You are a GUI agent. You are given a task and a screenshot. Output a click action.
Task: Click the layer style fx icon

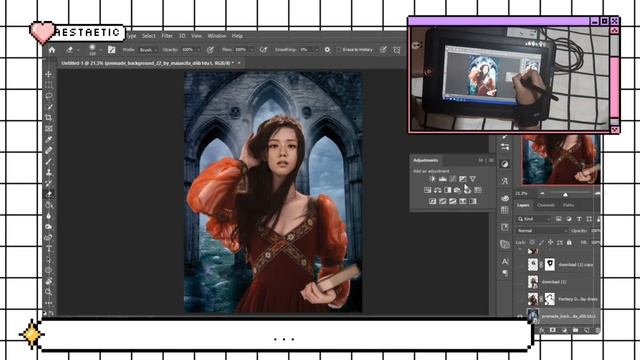click(542, 330)
